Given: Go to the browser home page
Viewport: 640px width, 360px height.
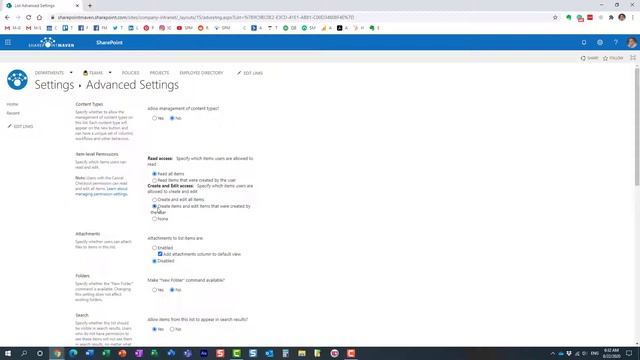Looking at the screenshot, I should tap(39, 18).
